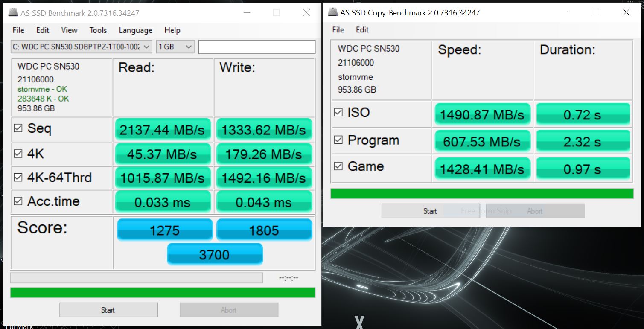Click '953.86 GB' capacity in AS SSD Benchmark window
Viewport: 644px width, 329px height.
(36, 108)
